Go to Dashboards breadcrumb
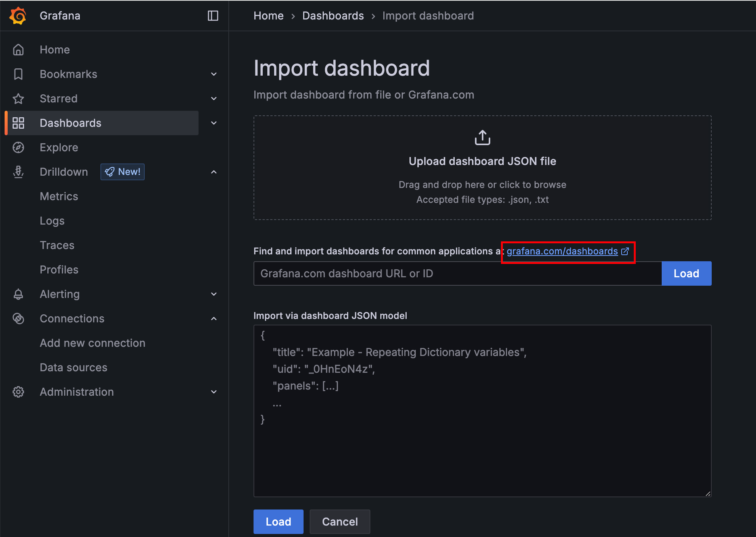 (x=333, y=16)
